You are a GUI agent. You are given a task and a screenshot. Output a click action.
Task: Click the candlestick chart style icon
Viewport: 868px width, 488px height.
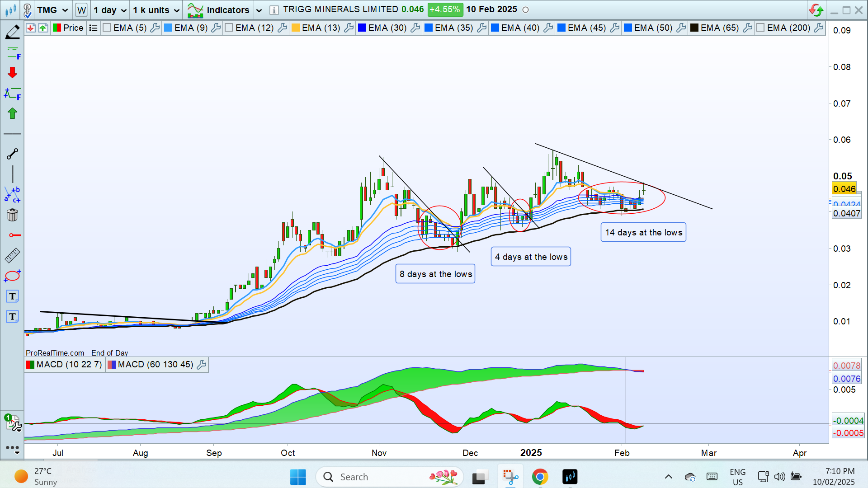point(11,9)
